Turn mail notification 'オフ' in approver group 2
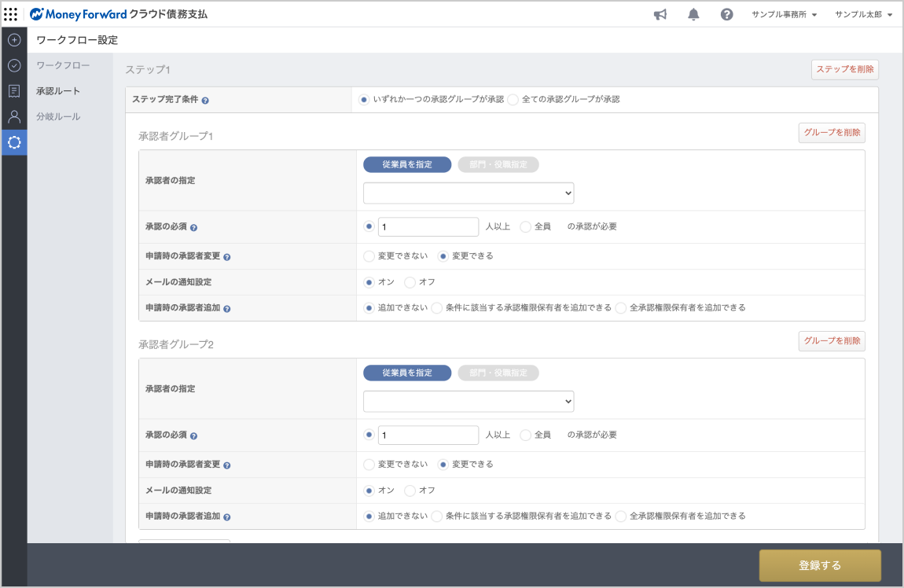 pyautogui.click(x=410, y=491)
